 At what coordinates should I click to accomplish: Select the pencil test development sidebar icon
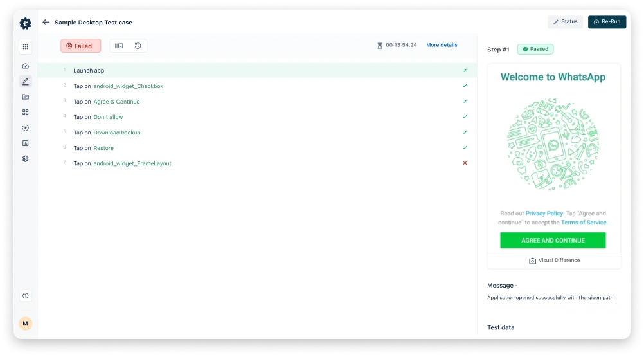26,82
